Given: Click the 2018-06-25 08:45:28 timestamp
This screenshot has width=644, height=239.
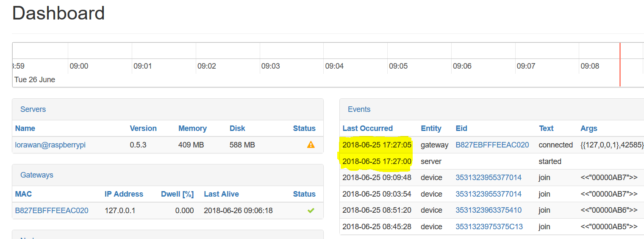Looking at the screenshot, I should (377, 227).
